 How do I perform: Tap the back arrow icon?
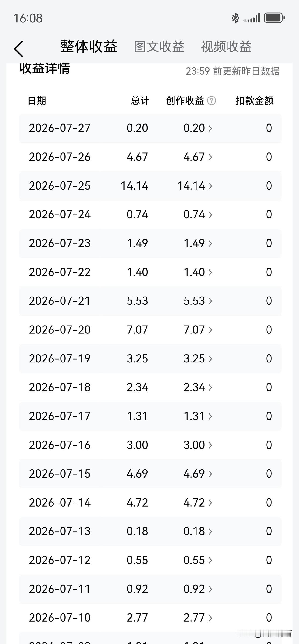pos(19,49)
